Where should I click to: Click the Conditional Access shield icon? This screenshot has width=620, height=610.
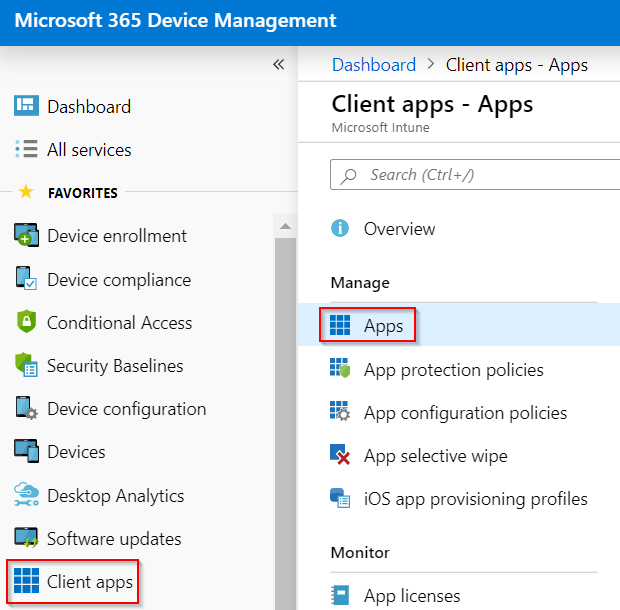tap(26, 321)
